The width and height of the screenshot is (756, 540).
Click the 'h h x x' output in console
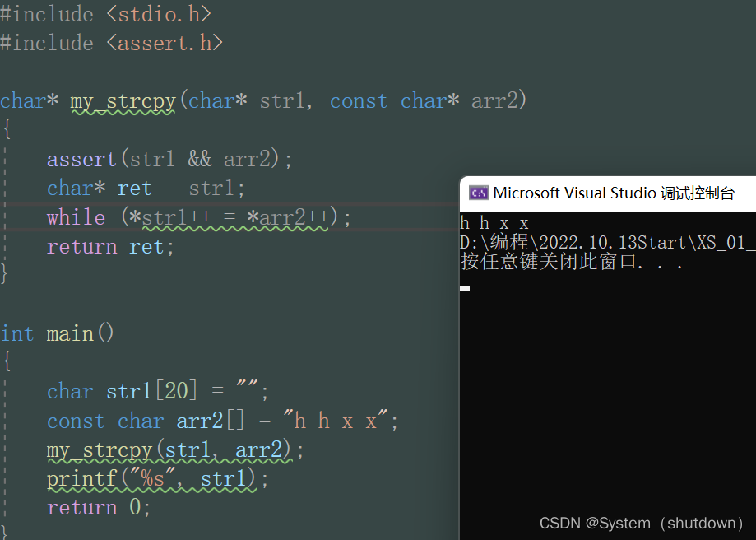click(494, 223)
